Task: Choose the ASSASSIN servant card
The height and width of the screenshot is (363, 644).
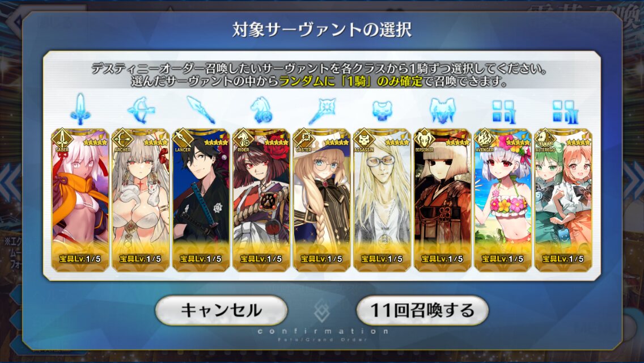Action: coord(382,200)
